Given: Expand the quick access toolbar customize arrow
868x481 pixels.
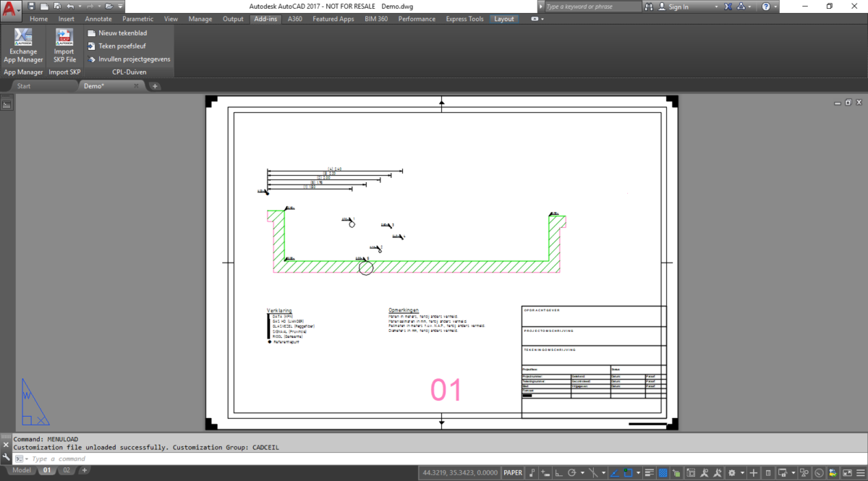Looking at the screenshot, I should coord(120,7).
